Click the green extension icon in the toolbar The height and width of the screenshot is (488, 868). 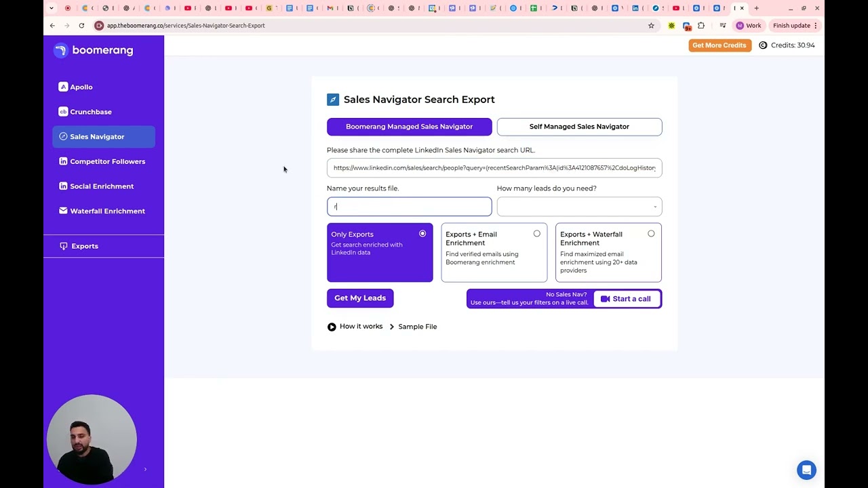click(x=671, y=26)
